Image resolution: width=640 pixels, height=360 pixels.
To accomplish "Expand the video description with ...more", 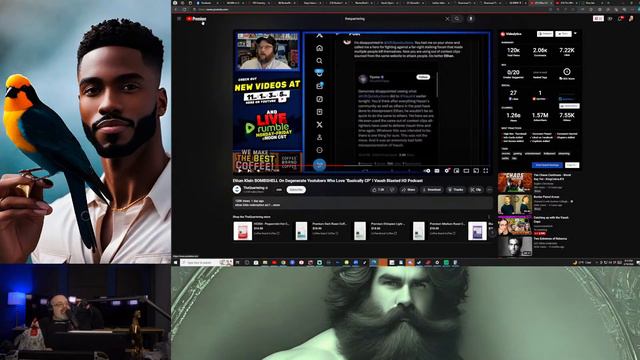I will tap(276, 205).
